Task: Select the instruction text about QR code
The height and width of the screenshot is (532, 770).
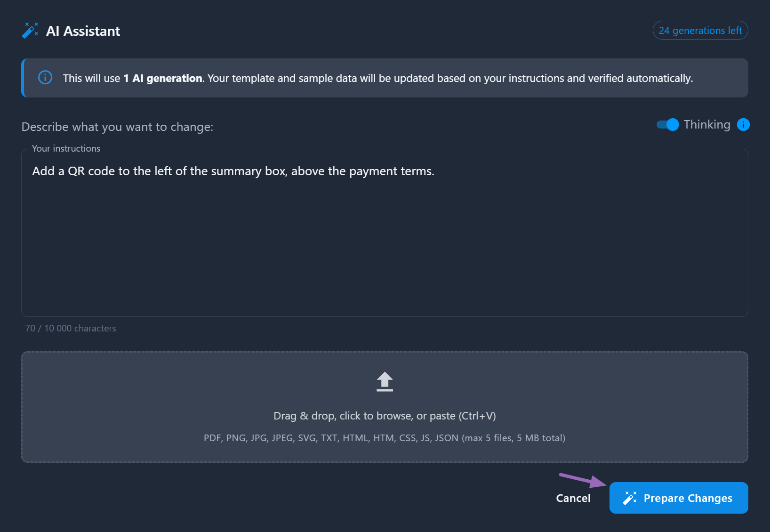Action: pyautogui.click(x=233, y=171)
